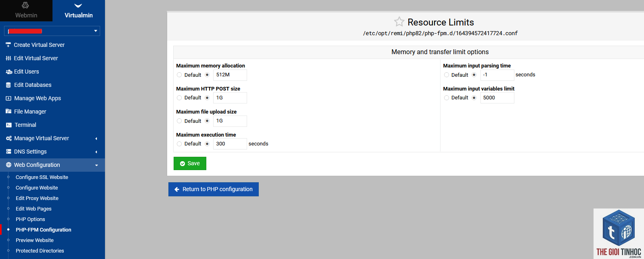Click the file upload size field showing 1G

click(230, 121)
